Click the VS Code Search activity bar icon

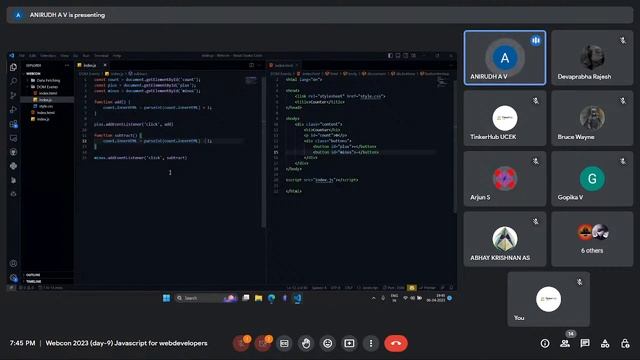13,81
